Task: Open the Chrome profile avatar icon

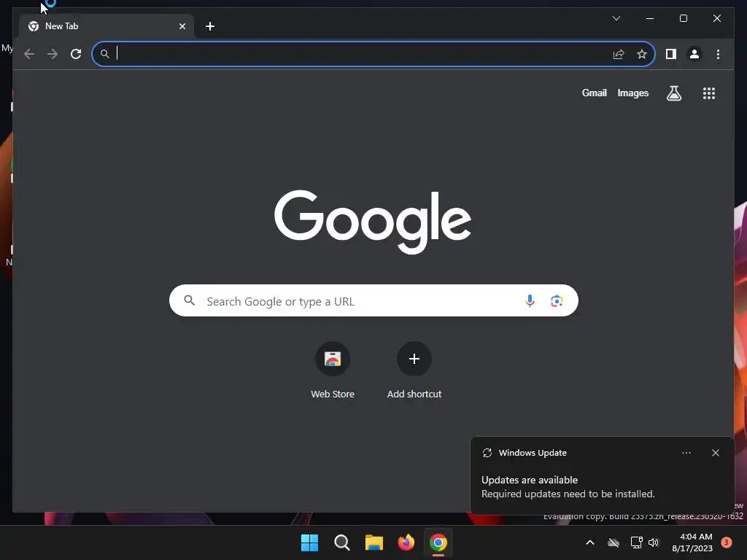Action: tap(694, 54)
